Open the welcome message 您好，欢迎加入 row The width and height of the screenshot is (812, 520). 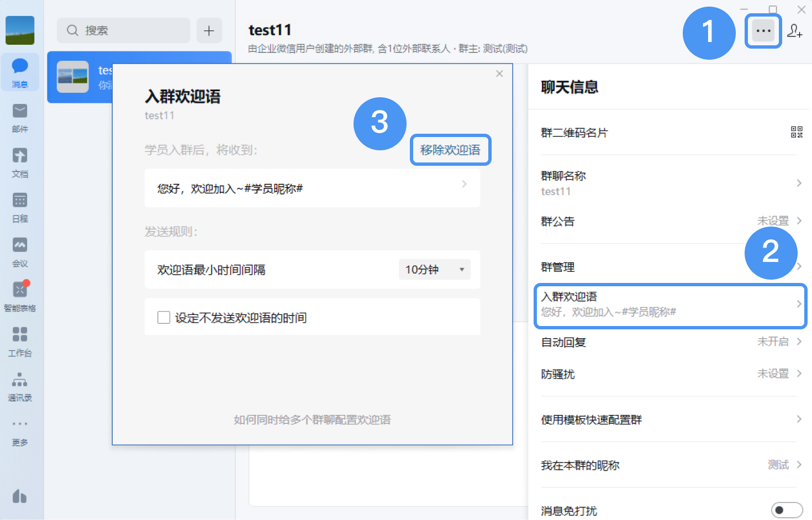(x=312, y=188)
